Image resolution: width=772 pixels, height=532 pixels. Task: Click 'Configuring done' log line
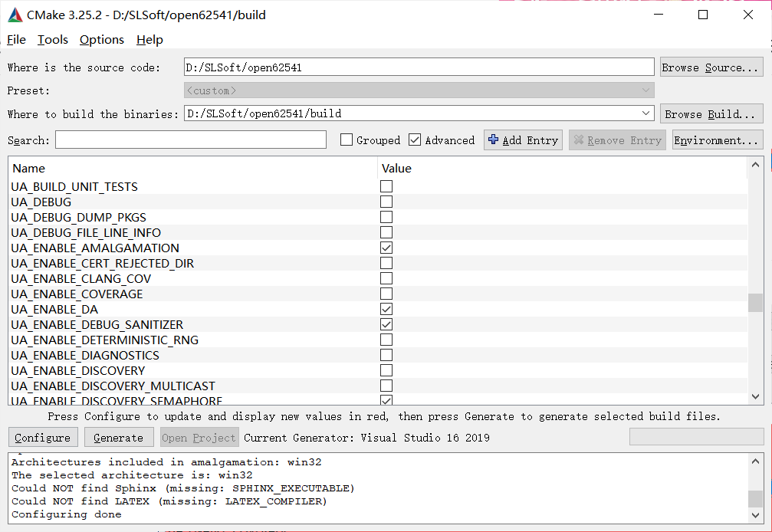[x=67, y=514]
